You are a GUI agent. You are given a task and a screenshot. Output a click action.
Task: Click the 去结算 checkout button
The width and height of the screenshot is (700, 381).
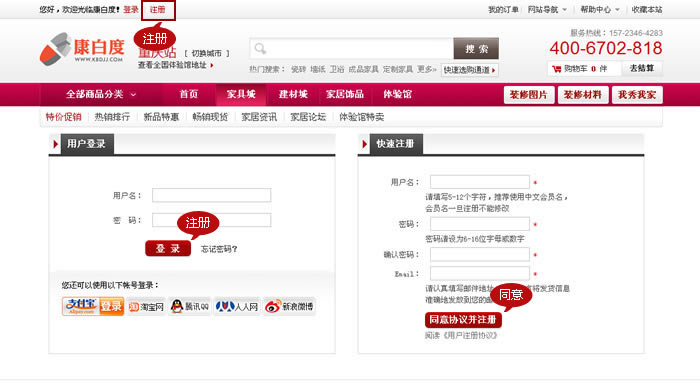[x=642, y=68]
